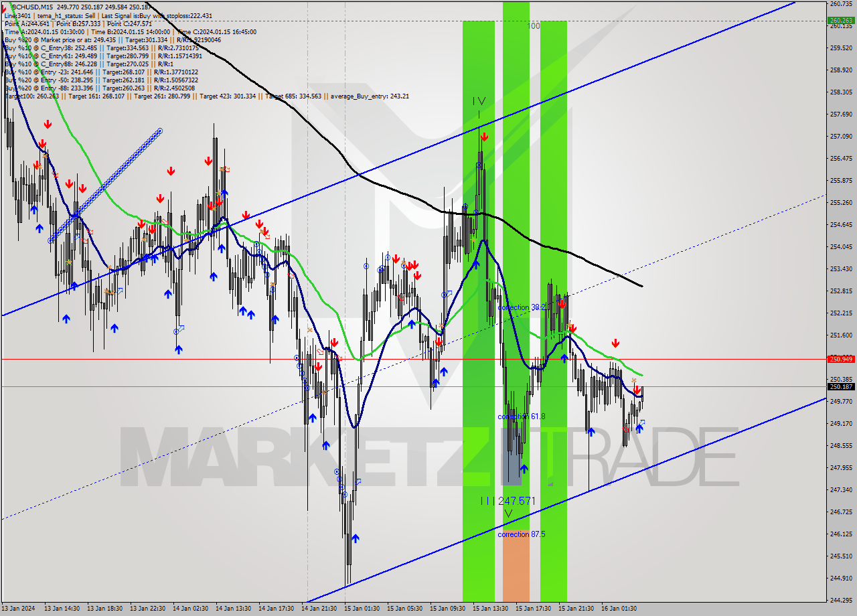This screenshot has width=857, height=616.
Task: Click the 'average_Buy_entry: 243.21' text
Action: click(369, 96)
